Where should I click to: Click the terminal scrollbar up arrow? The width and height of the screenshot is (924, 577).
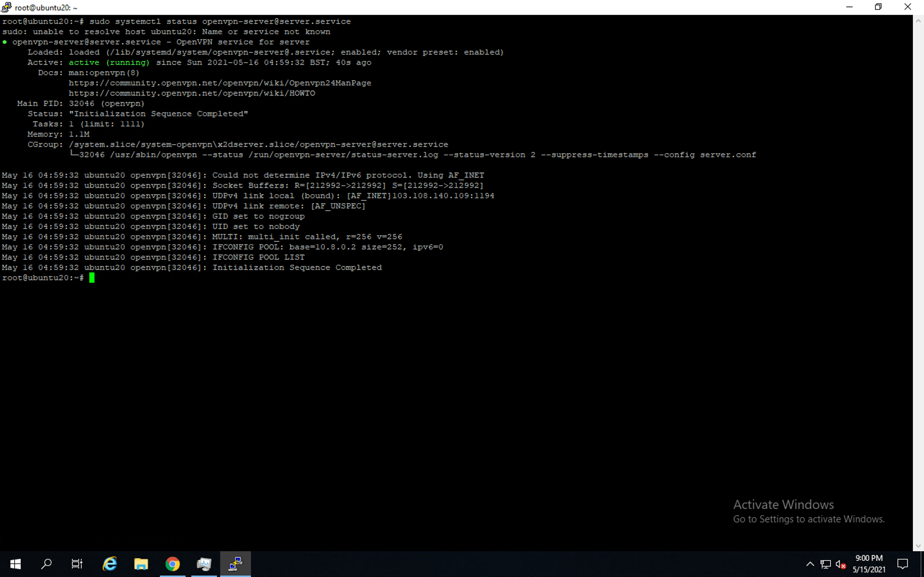click(918, 21)
